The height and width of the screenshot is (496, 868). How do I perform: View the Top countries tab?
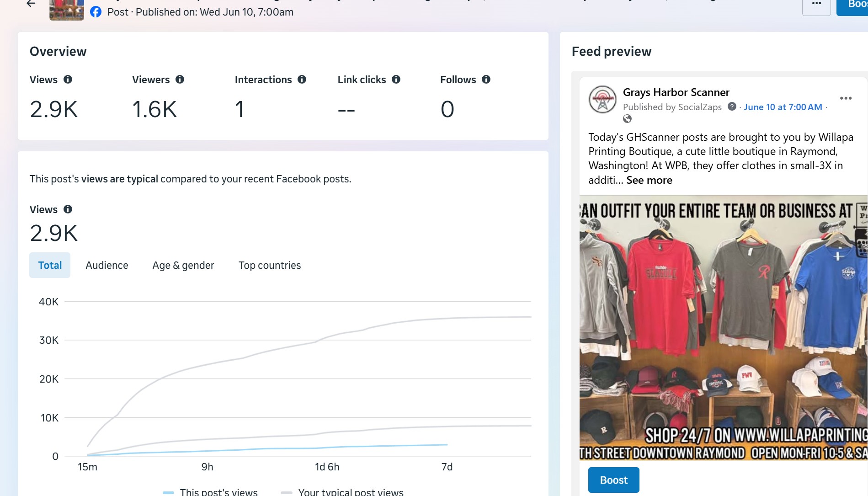(x=270, y=265)
